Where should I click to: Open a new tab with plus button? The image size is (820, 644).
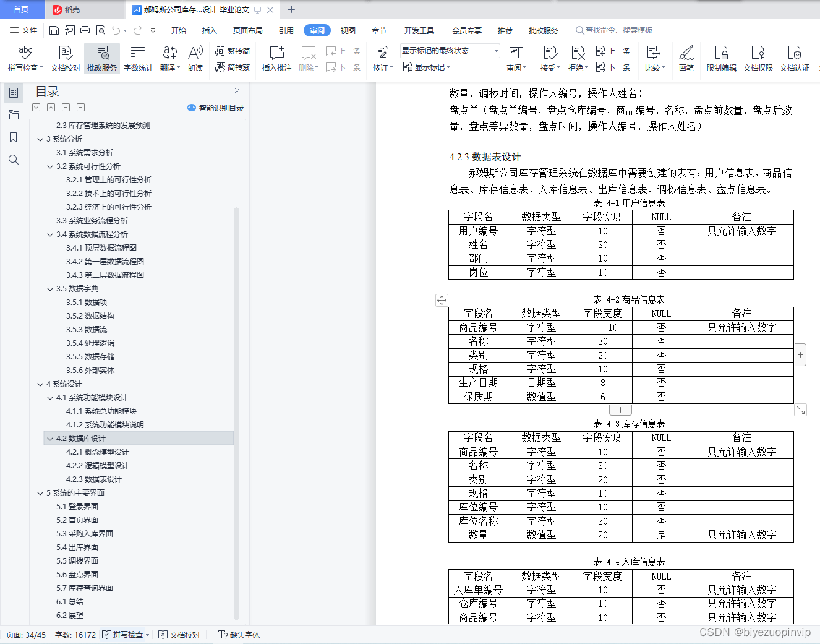291,9
